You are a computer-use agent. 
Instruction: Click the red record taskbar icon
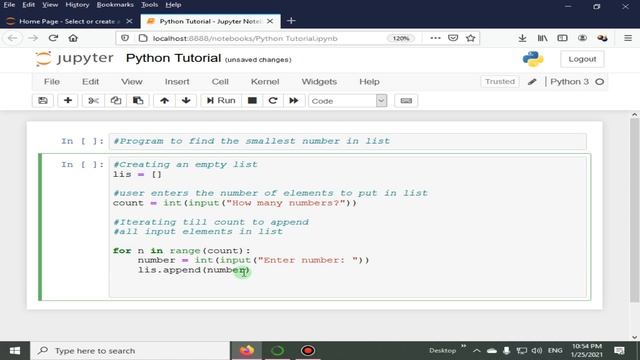click(308, 351)
